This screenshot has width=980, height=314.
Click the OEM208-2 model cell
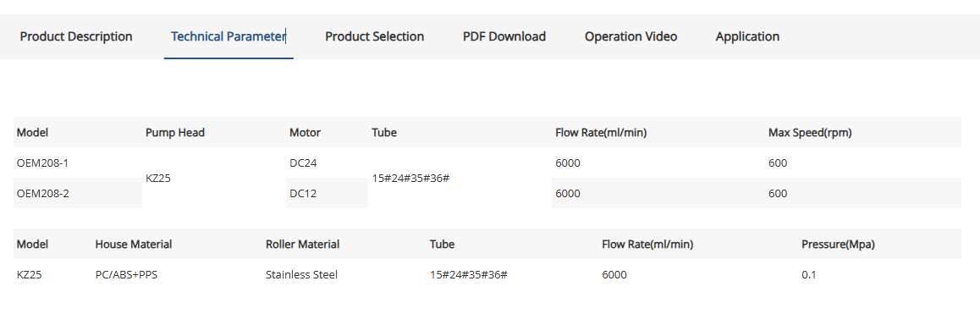pyautogui.click(x=78, y=193)
